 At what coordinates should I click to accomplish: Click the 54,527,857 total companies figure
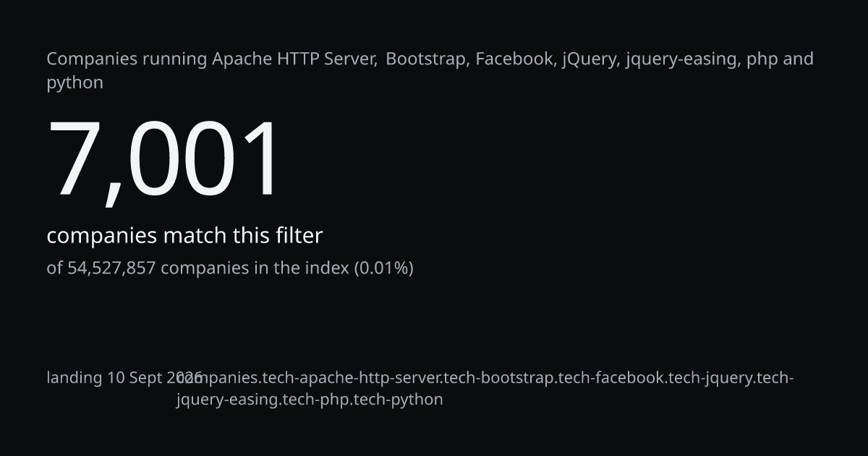(x=111, y=269)
